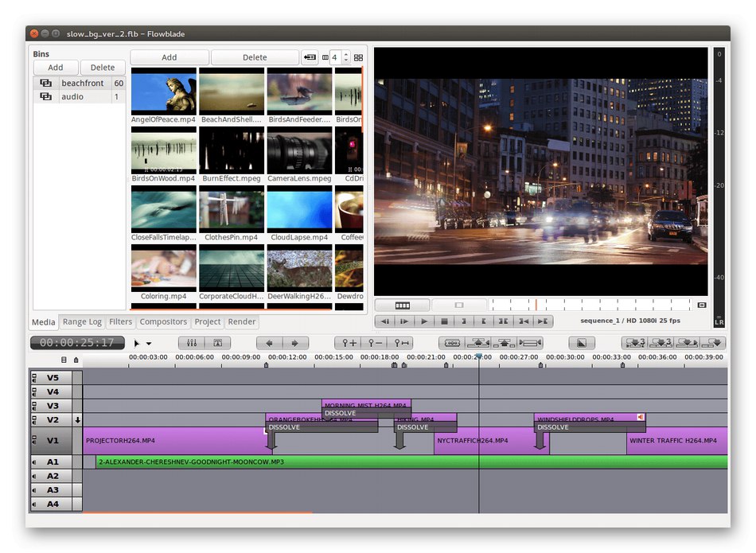Click the stop playback button
Screen dimensions: 756x553
(445, 321)
